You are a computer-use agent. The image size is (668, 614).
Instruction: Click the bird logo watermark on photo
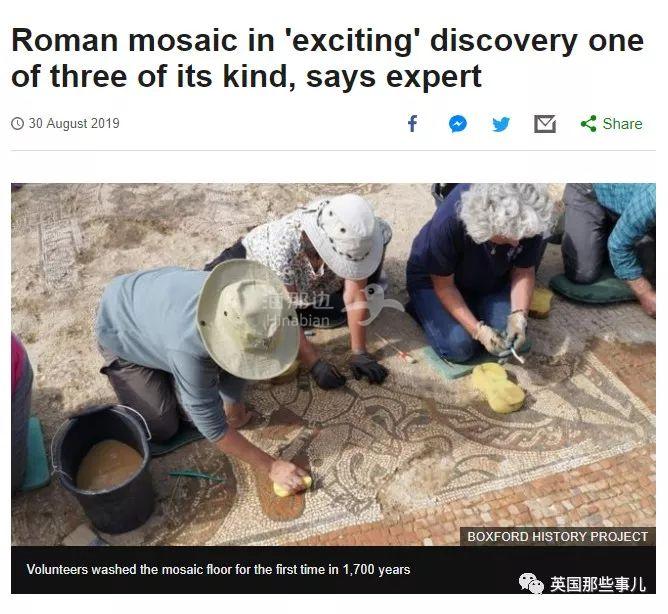pos(375,304)
